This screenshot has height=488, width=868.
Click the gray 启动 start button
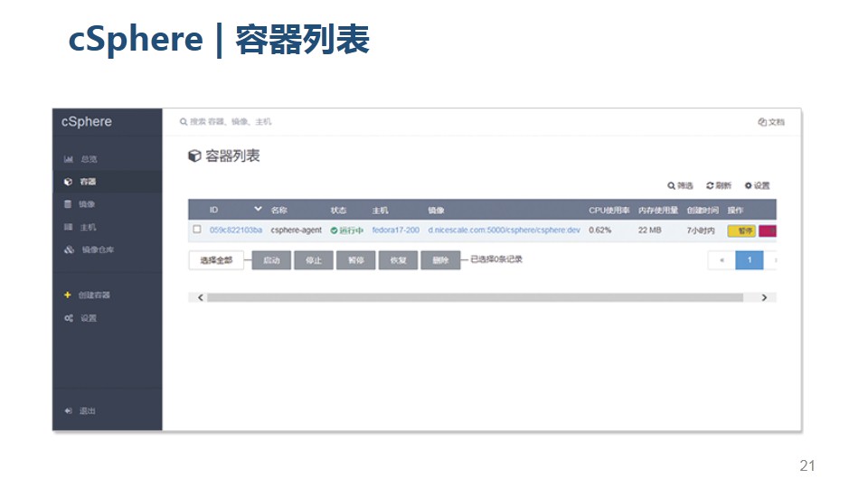pyautogui.click(x=271, y=260)
